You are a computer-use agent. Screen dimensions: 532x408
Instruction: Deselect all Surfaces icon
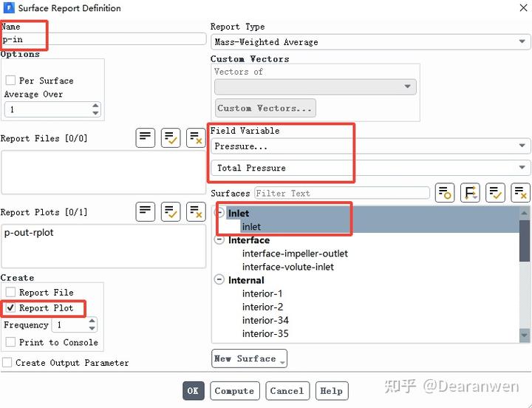coord(520,193)
